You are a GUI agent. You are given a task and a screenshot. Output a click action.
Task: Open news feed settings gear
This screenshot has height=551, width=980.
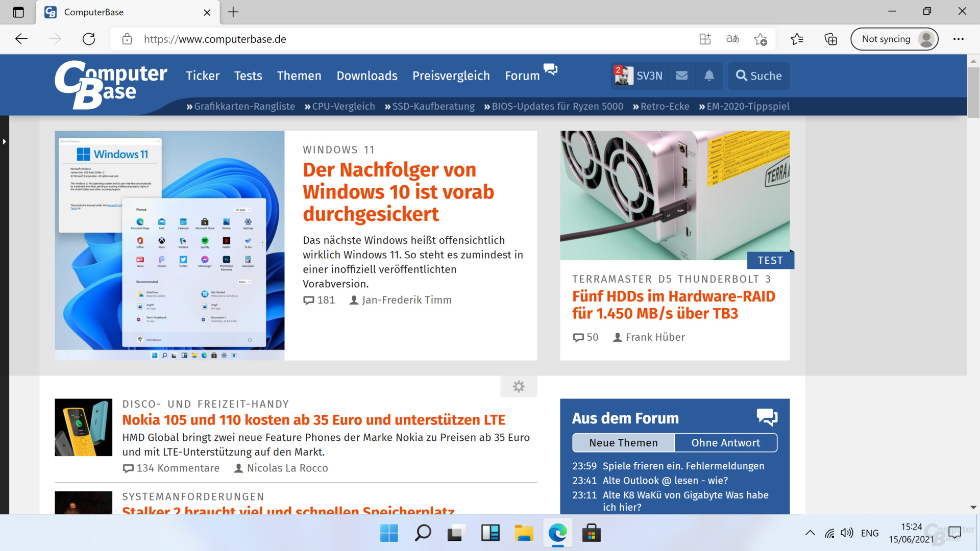pyautogui.click(x=519, y=387)
